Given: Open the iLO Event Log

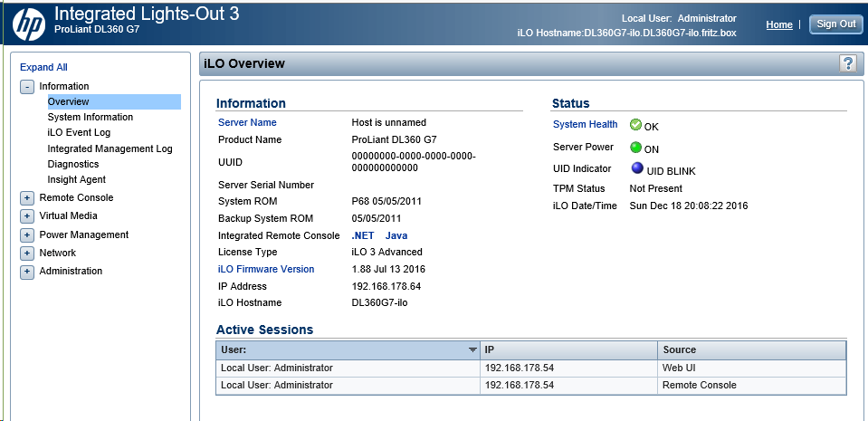Looking at the screenshot, I should click(x=79, y=132).
